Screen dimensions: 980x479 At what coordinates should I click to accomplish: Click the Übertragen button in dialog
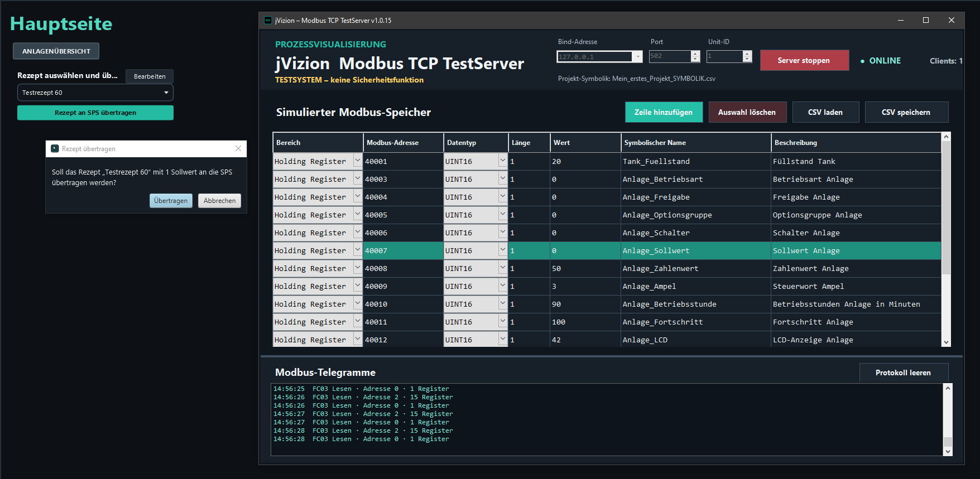pyautogui.click(x=171, y=201)
